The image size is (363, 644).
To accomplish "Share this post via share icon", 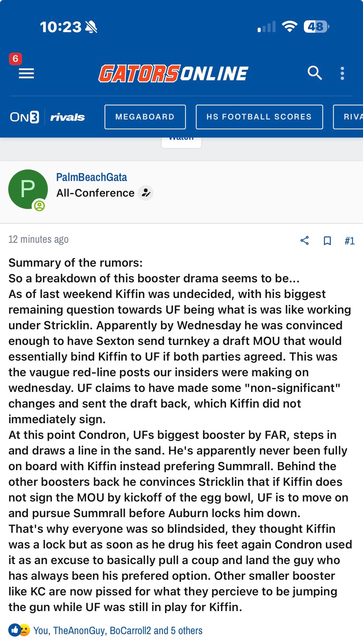I will click(x=304, y=241).
